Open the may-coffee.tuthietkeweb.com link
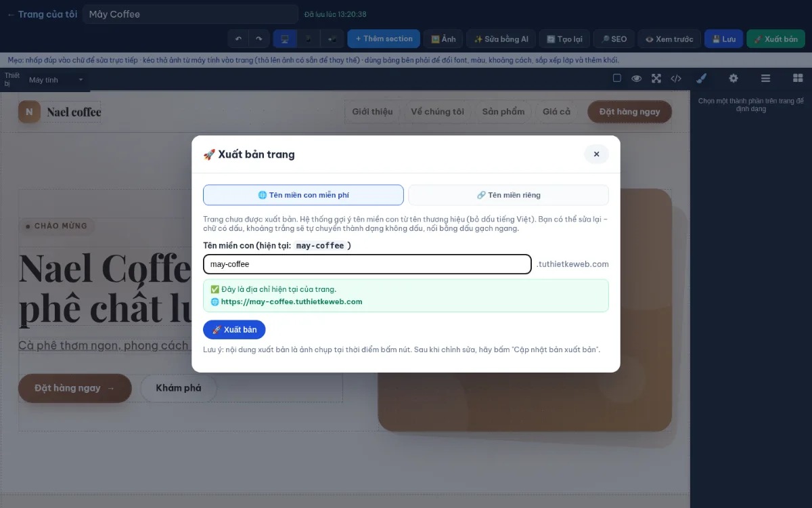Screen dimensions: 812x508 (x=292, y=302)
